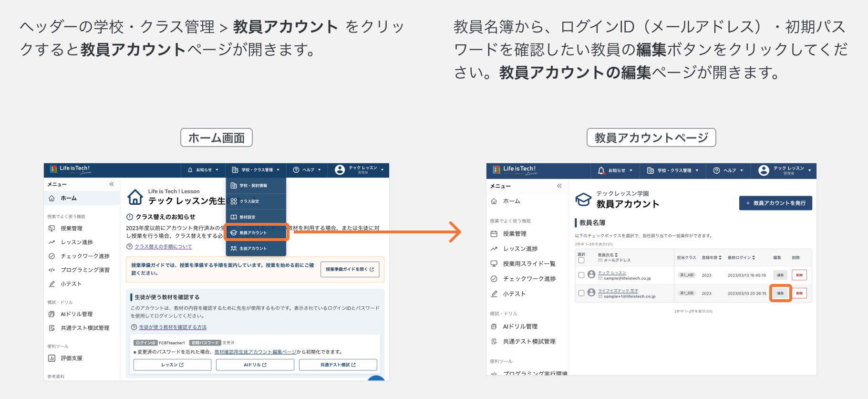Click the 高1_A組 class tag
The image size is (868, 399).
[687, 275]
